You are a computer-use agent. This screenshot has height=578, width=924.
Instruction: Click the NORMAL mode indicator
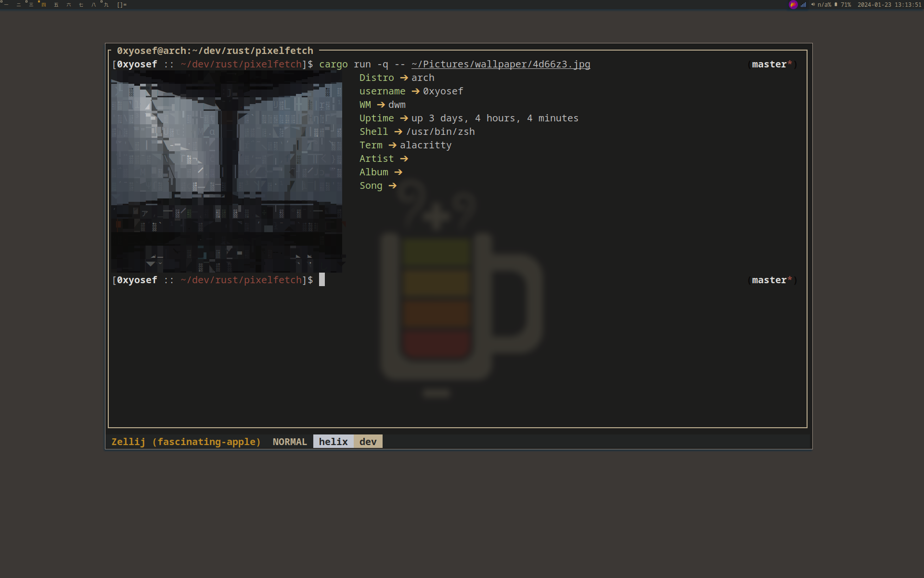click(290, 442)
